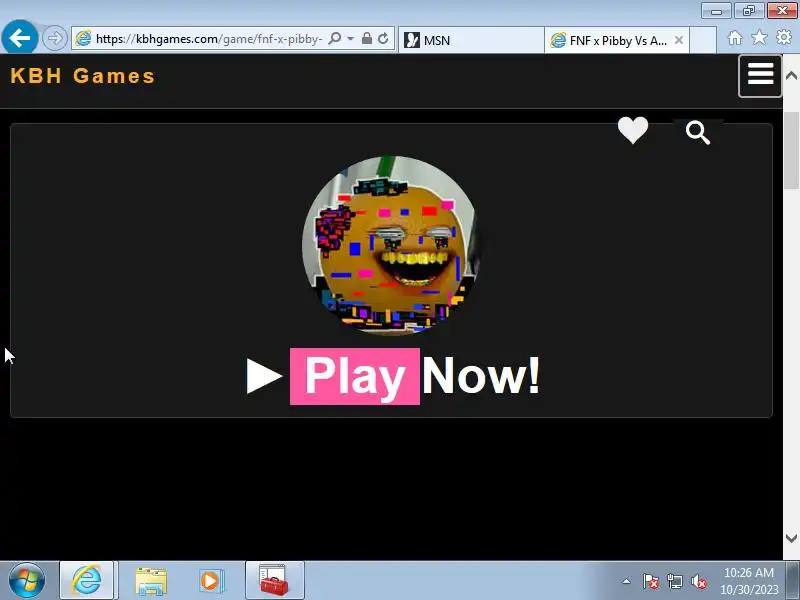Click Internet Explorer in the taskbar
The image size is (800, 600).
87,580
